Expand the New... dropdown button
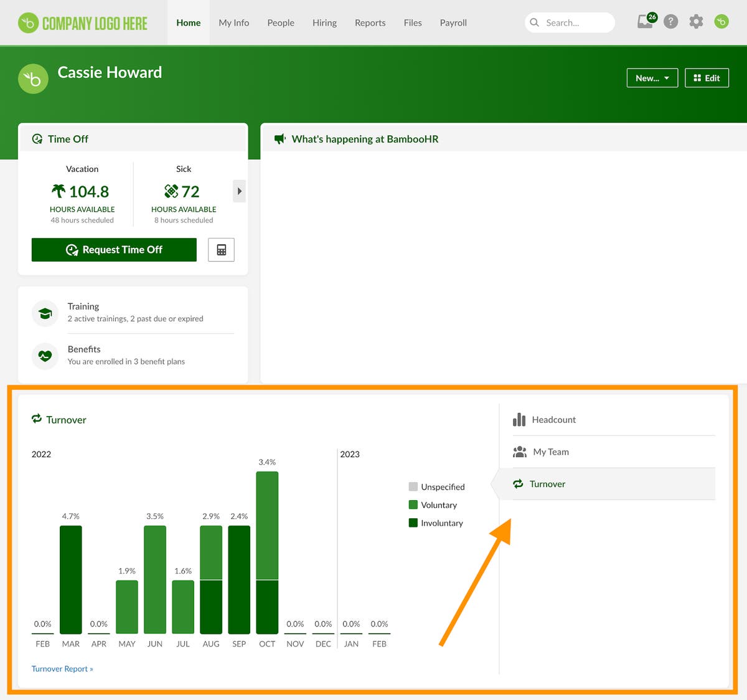747x700 pixels. [652, 78]
